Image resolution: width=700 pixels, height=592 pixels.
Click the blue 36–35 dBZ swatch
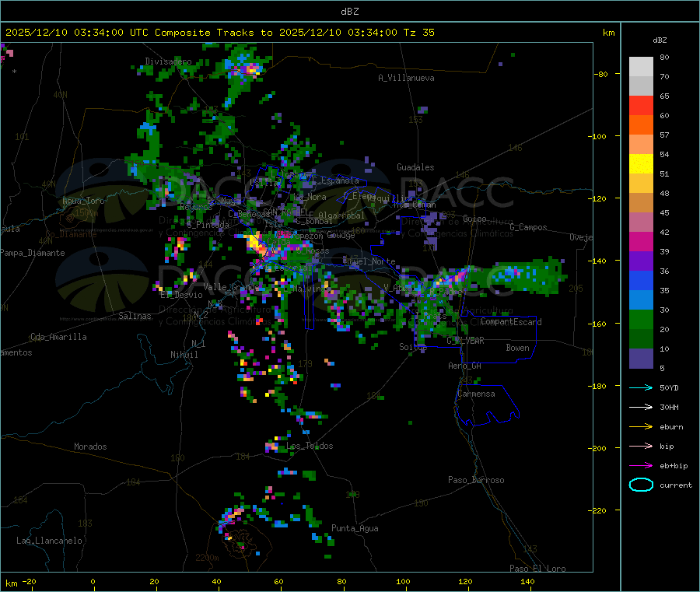641,280
